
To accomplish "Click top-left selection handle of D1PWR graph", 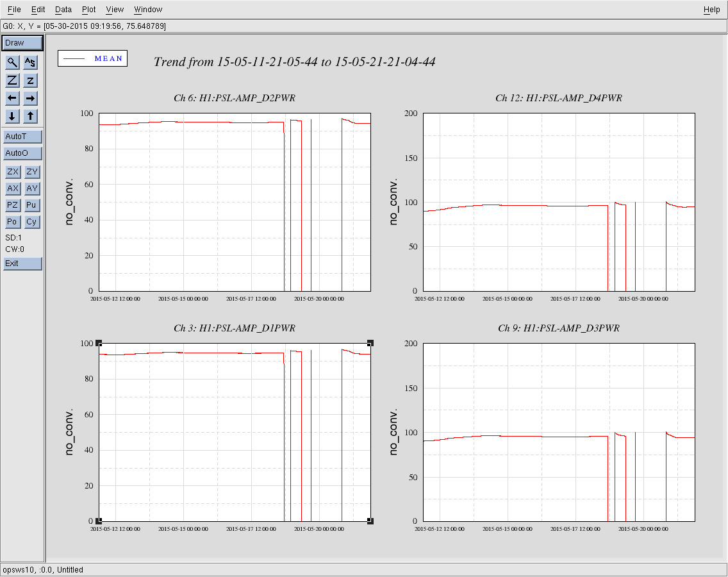I will 99,344.
